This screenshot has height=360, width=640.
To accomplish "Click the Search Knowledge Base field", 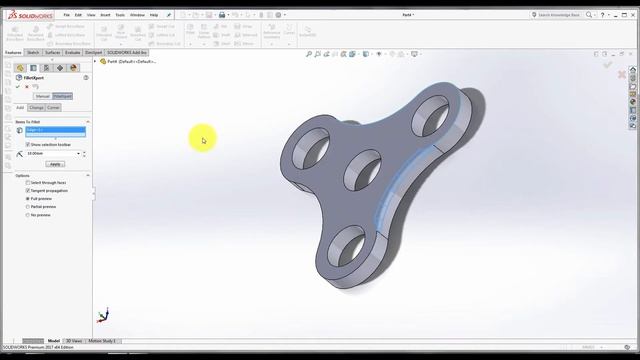I will pos(559,15).
